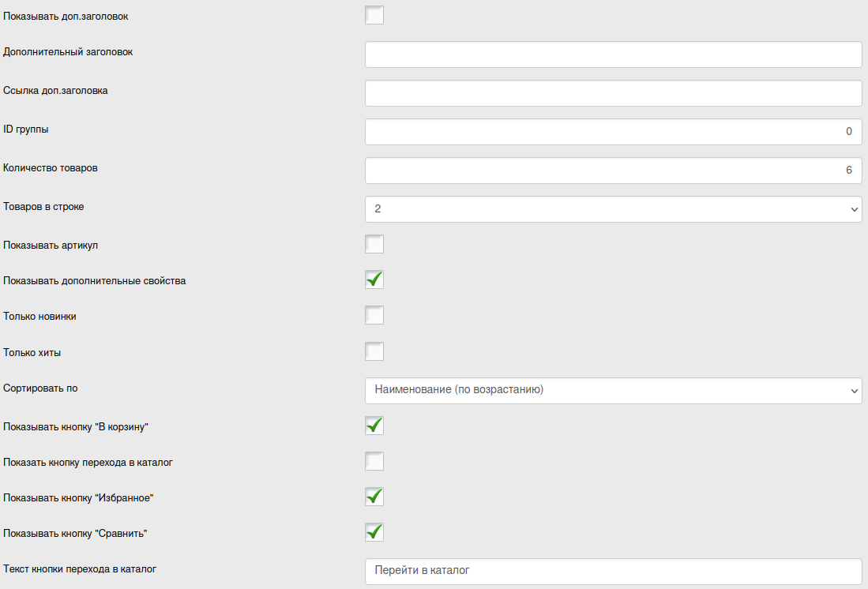
Task: Click the 'Товаров в строке' label text
Action: point(43,207)
